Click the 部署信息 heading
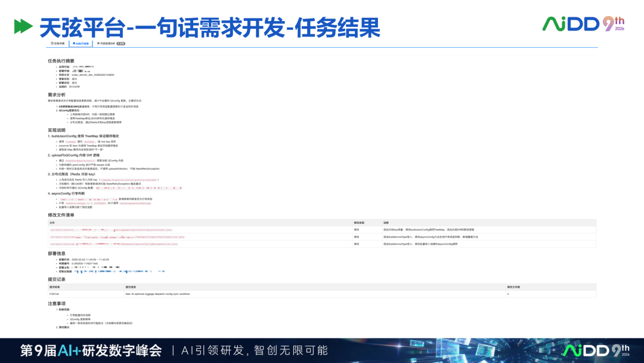The height and width of the screenshot is (363, 644). (x=56, y=254)
